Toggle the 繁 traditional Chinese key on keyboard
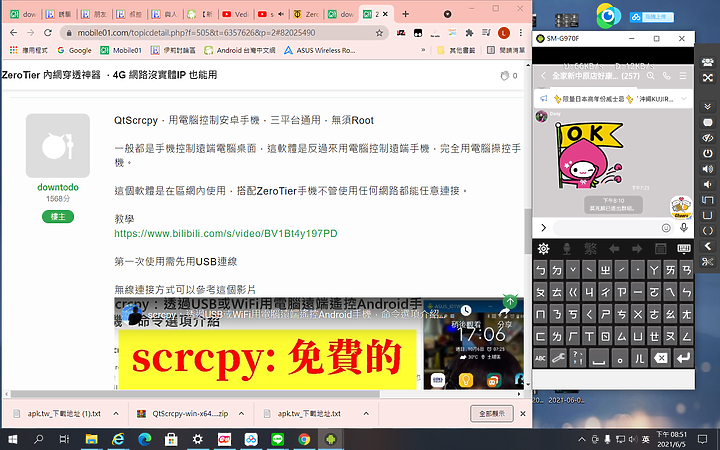The image size is (720, 450). pos(591,249)
